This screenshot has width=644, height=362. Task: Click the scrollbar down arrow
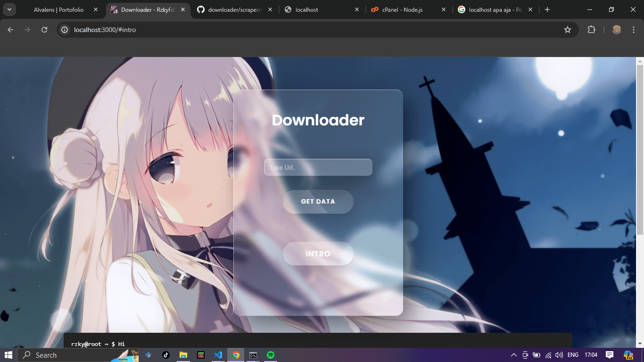tap(640, 344)
